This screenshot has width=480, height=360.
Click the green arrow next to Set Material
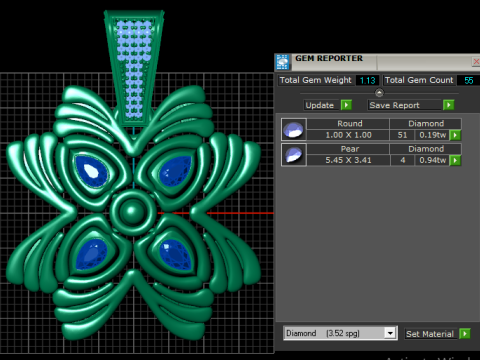coord(465,333)
